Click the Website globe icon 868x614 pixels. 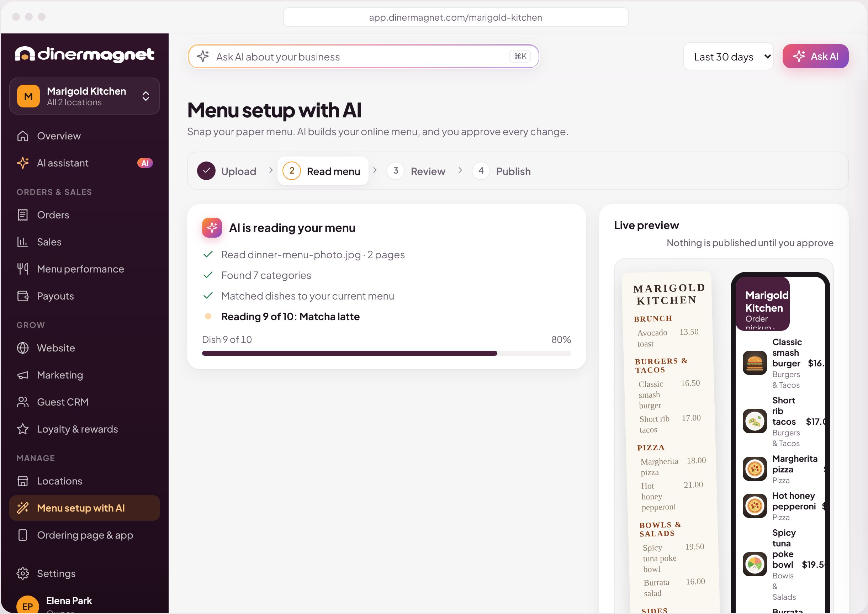point(23,348)
